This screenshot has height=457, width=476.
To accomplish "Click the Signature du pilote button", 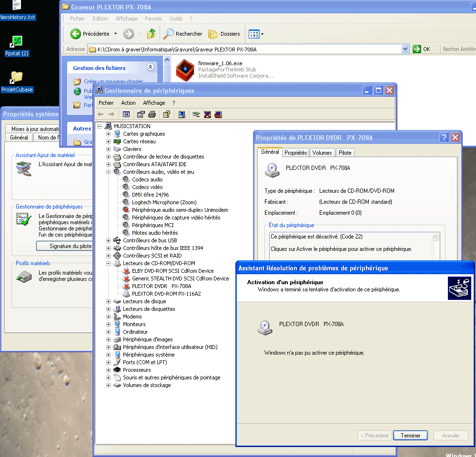I will 64,246.
